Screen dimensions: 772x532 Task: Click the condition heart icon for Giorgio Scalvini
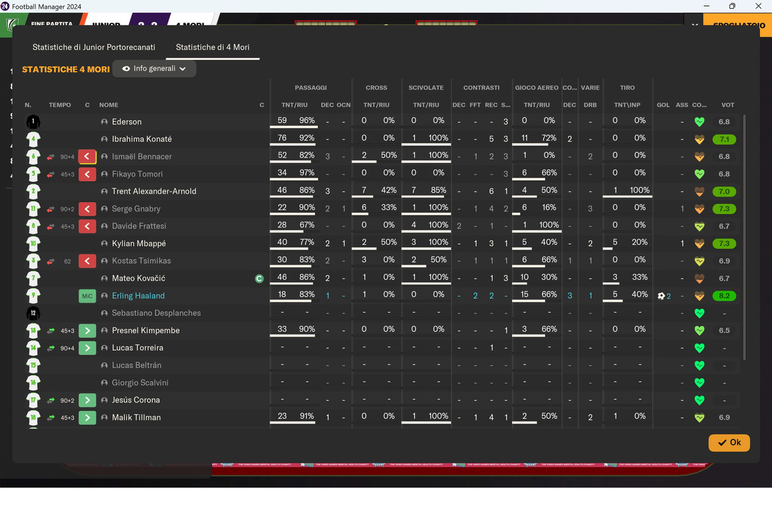699,383
